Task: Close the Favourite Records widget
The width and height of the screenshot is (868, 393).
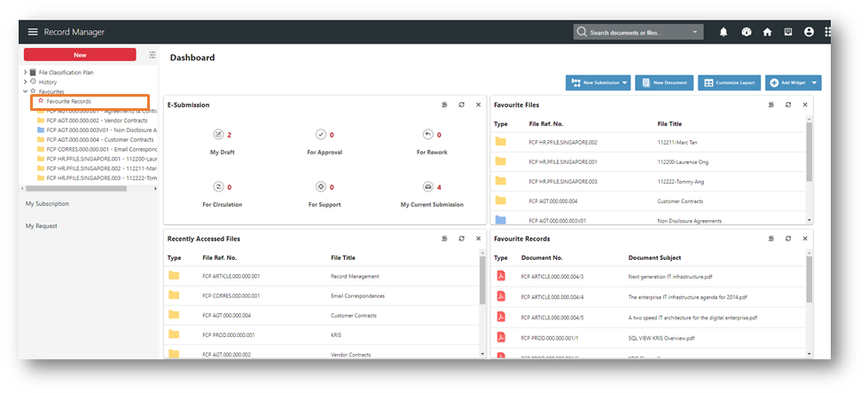Action: click(805, 239)
